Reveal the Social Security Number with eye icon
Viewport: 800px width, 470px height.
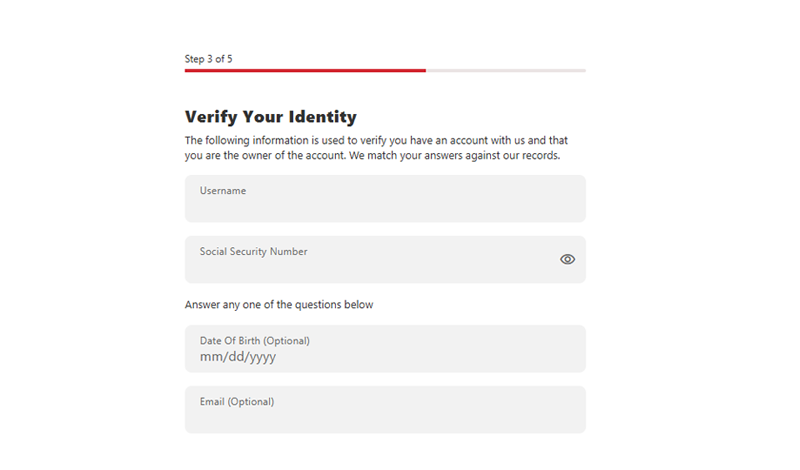tap(567, 259)
